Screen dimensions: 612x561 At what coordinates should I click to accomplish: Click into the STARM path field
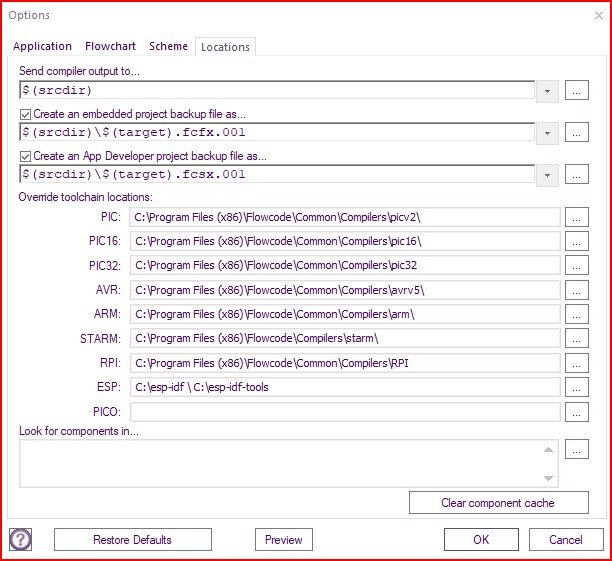pos(343,338)
